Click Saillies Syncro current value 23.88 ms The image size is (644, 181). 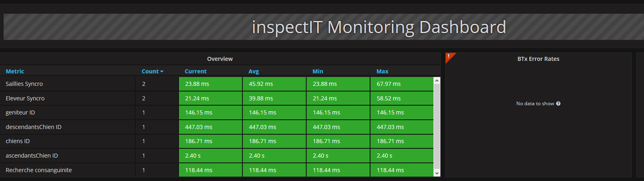coord(210,84)
